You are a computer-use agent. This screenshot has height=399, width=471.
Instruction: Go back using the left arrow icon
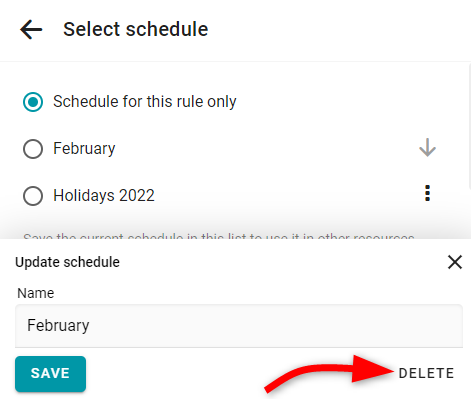click(x=31, y=29)
